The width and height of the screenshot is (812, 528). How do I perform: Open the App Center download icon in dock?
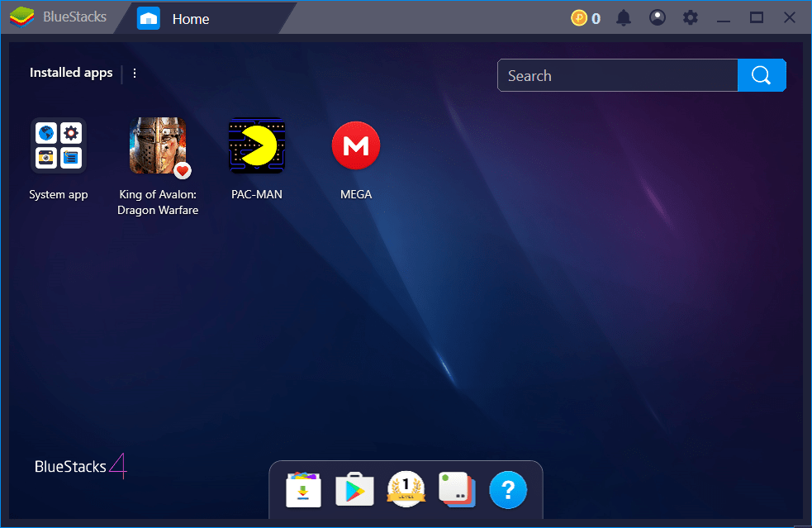coord(303,489)
